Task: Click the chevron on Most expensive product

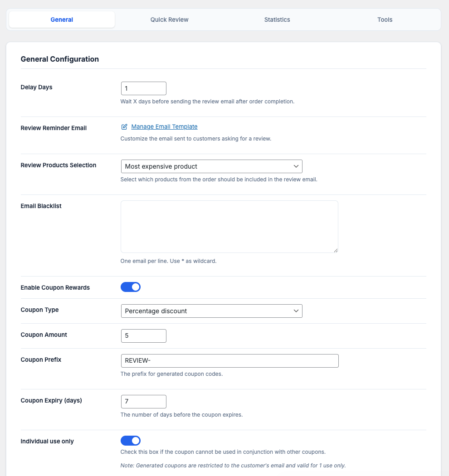Action: click(x=296, y=166)
